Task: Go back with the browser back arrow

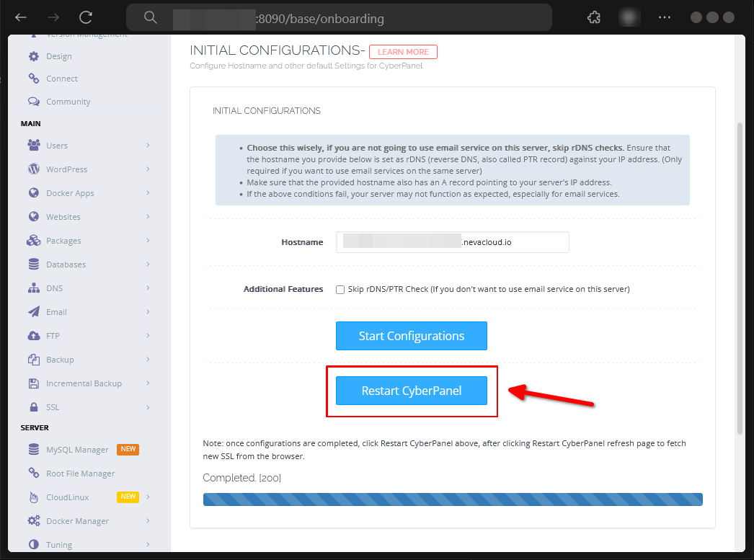Action: click(21, 18)
